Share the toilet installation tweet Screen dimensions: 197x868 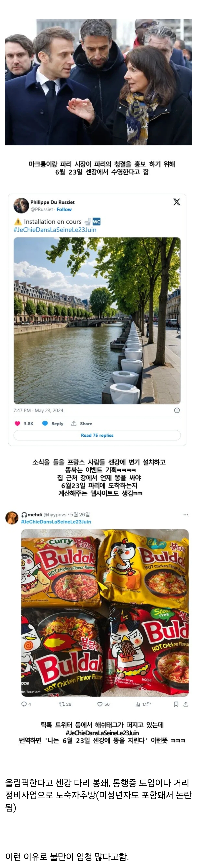[74, 424]
